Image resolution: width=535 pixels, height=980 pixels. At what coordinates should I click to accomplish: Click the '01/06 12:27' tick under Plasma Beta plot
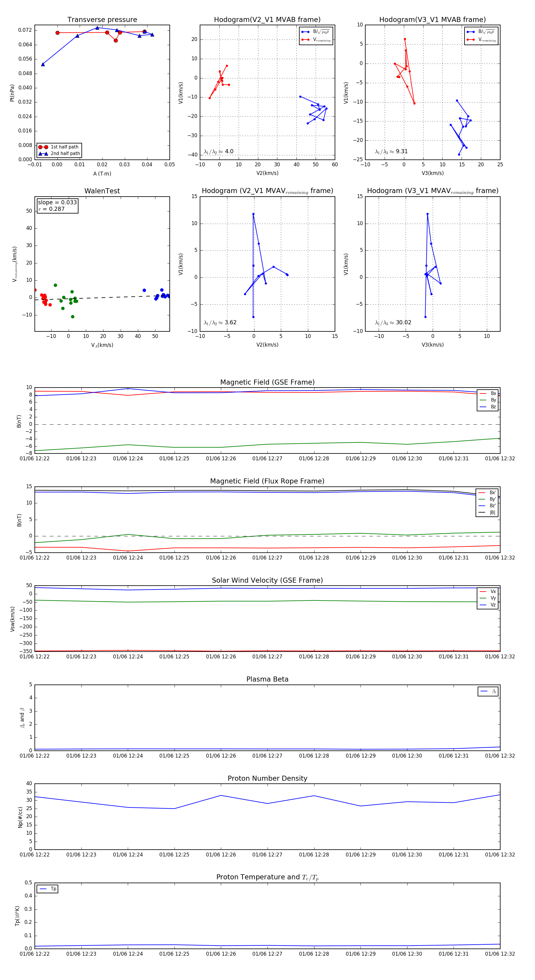[267, 756]
